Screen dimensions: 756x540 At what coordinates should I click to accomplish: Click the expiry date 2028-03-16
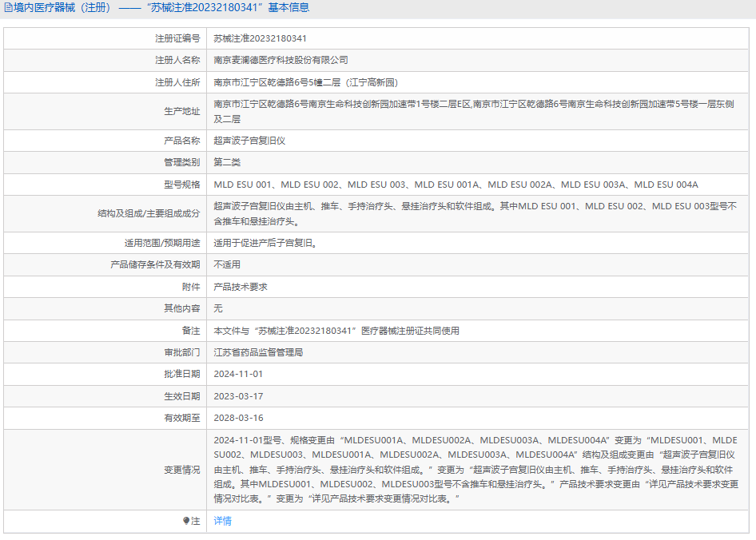click(238, 418)
